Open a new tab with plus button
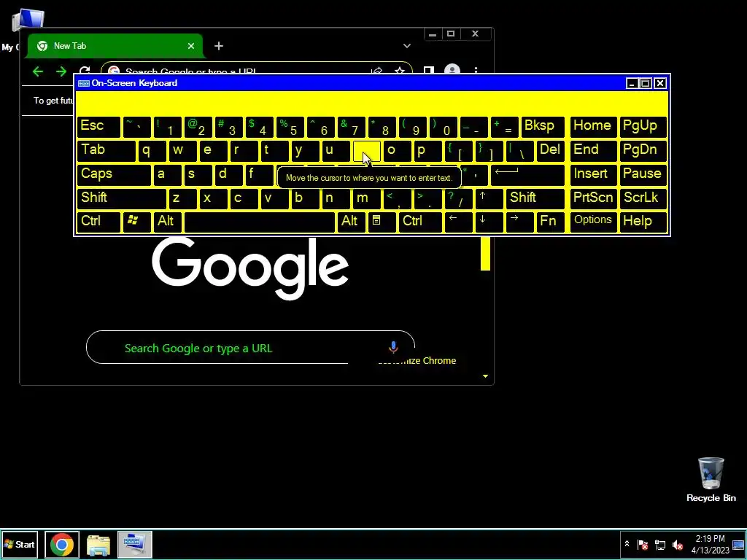The height and width of the screenshot is (560, 747). (x=219, y=46)
